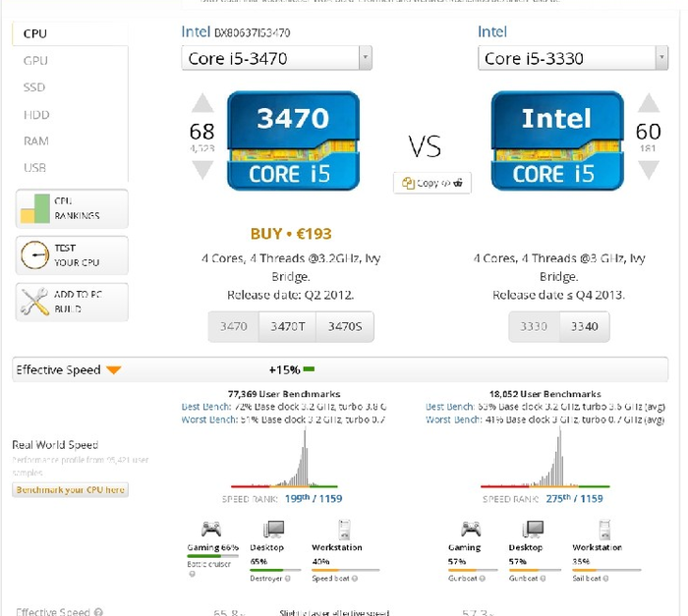Switch to the SSD category tab
Screen dimensions: 688x616
pyautogui.click(x=34, y=87)
